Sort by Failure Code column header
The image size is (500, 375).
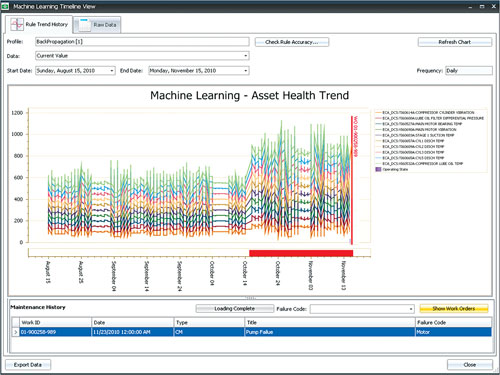coord(453,322)
